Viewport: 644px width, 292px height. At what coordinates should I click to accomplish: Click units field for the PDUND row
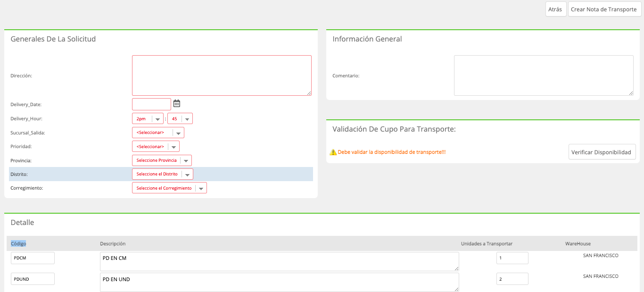click(x=512, y=279)
